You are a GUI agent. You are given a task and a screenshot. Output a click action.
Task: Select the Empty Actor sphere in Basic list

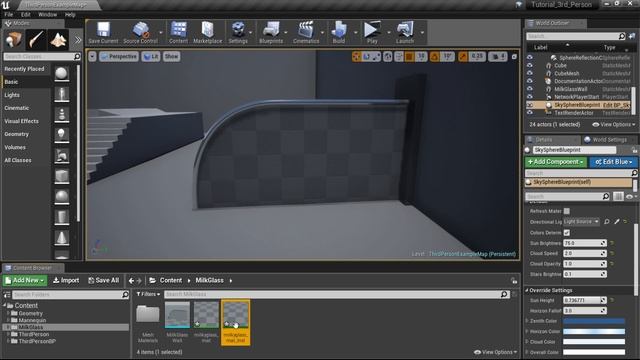coord(62,74)
